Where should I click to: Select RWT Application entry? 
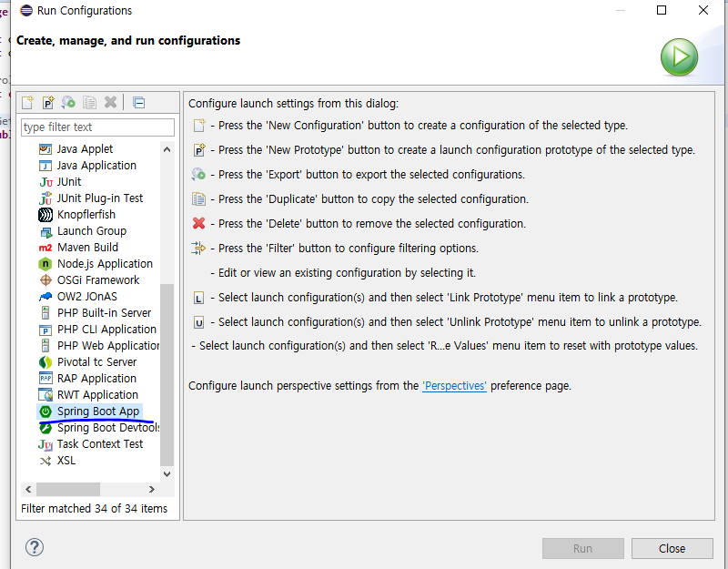(97, 395)
